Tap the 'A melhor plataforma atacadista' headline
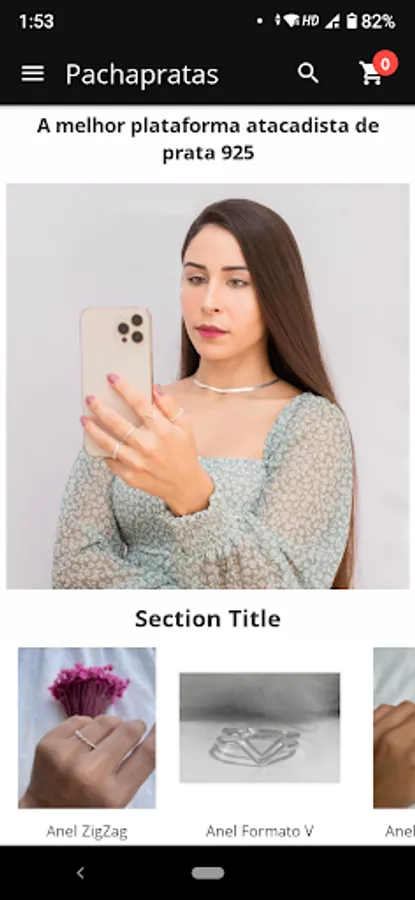The width and height of the screenshot is (415, 900). (x=208, y=139)
